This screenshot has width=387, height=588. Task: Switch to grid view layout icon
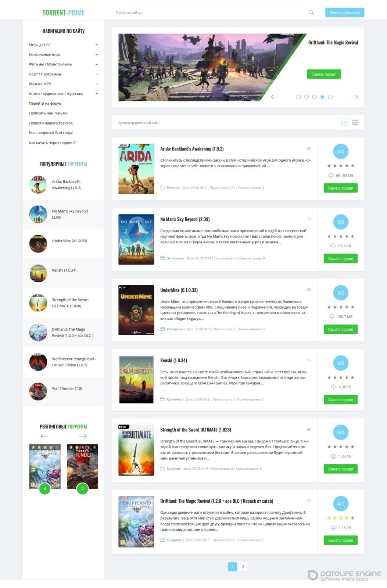click(355, 123)
